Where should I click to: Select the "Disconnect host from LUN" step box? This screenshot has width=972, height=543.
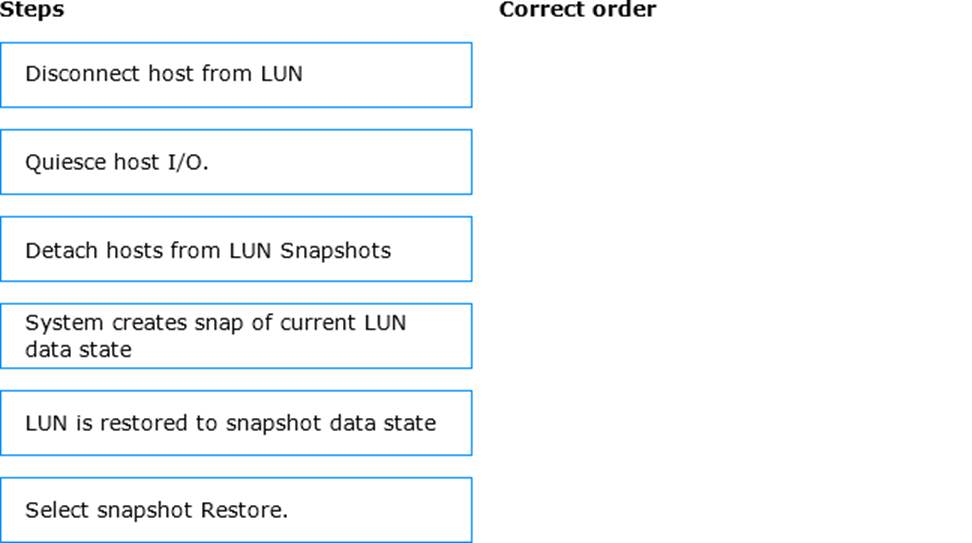click(x=236, y=75)
